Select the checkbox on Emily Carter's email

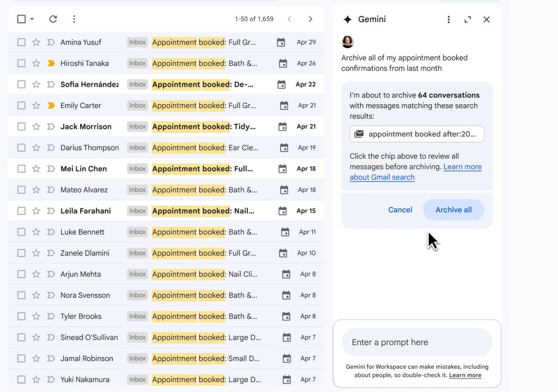[x=21, y=105]
